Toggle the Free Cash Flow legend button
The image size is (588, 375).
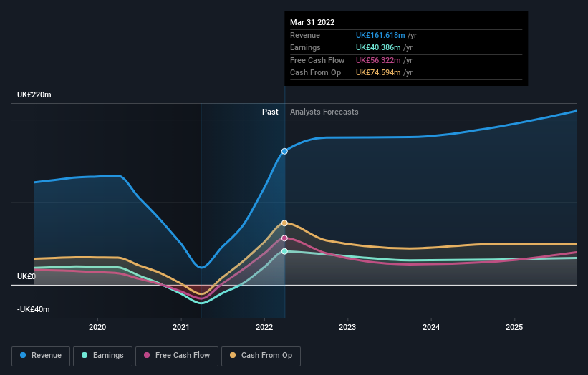point(177,356)
